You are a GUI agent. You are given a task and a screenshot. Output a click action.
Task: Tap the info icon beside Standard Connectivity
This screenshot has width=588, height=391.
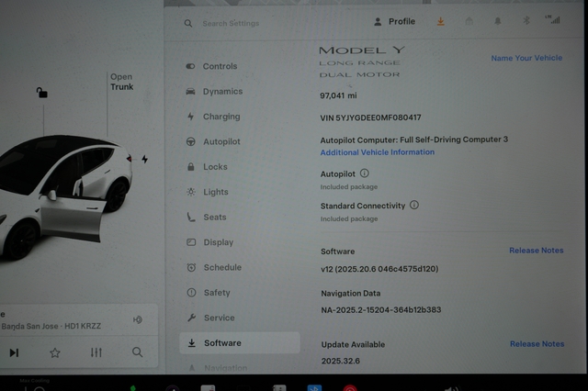[414, 205]
